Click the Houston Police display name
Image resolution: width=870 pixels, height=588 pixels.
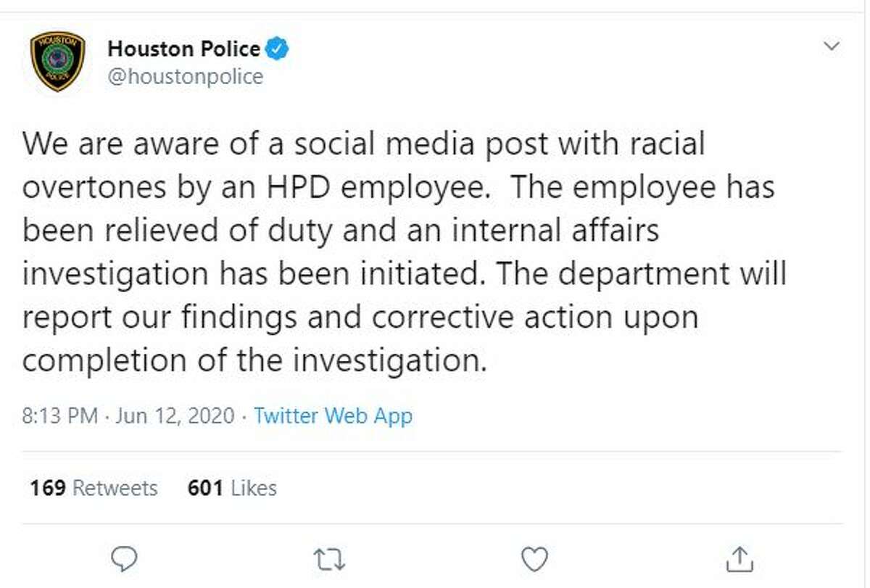click(x=184, y=48)
